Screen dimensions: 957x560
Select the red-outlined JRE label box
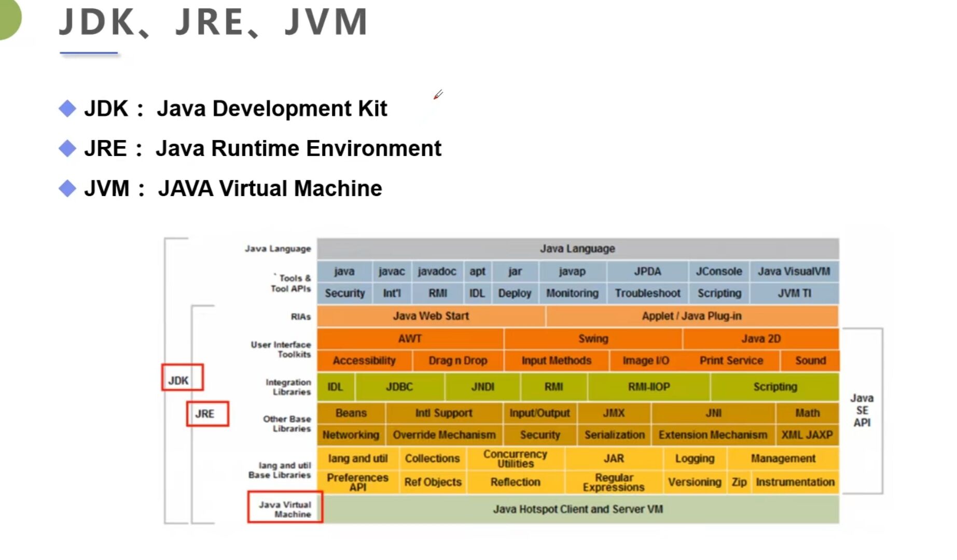point(207,414)
